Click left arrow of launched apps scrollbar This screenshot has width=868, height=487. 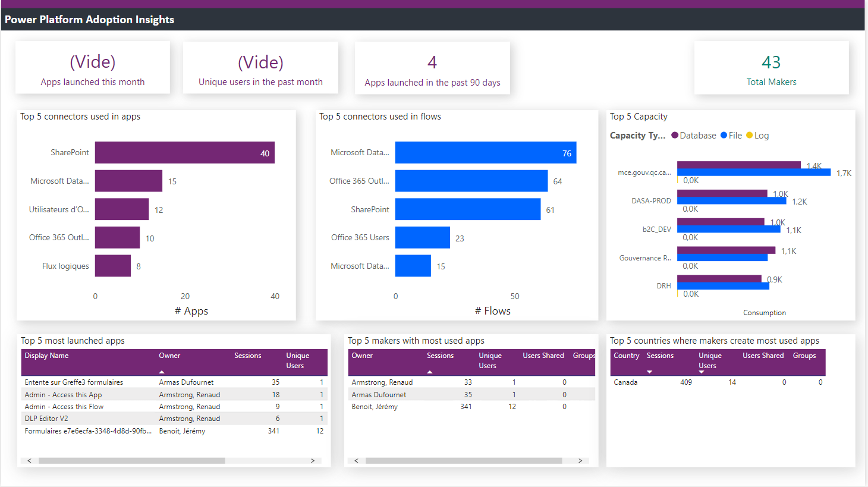click(30, 461)
